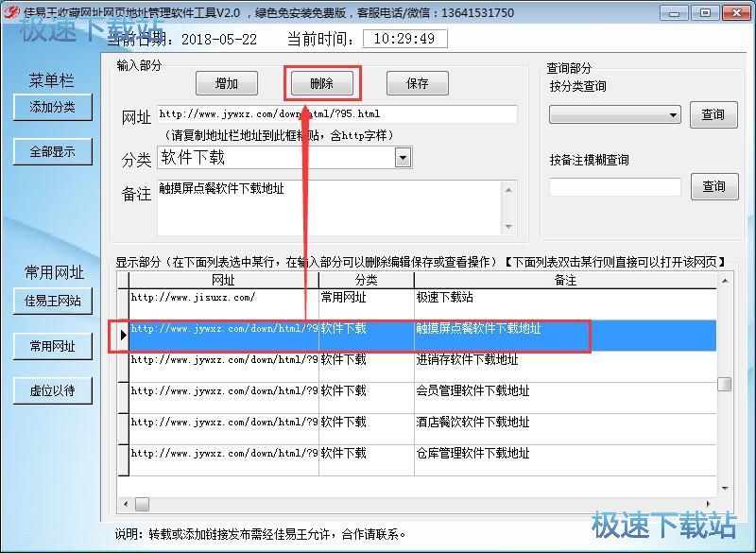The image size is (756, 553).
Task: Click the 常用网址 category cell in table
Action: (x=367, y=303)
